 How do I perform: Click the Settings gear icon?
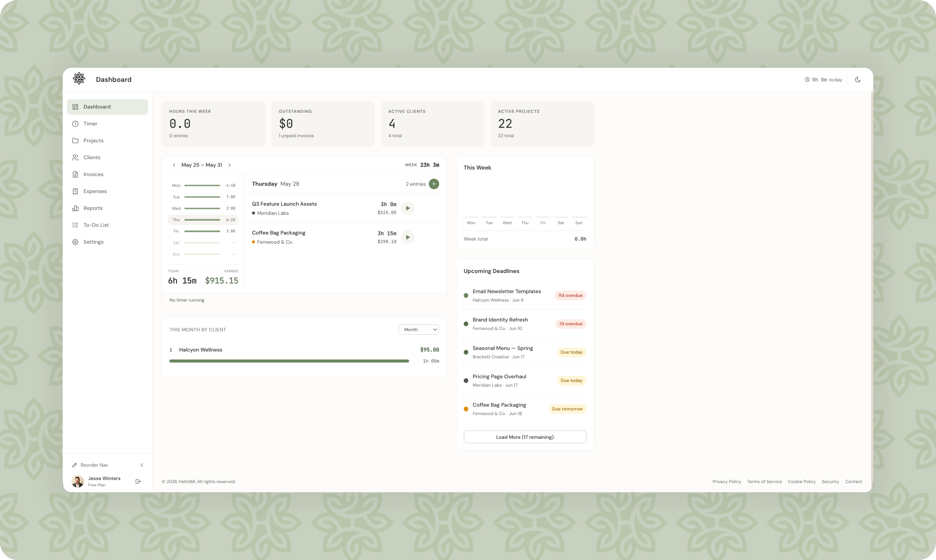(76, 242)
